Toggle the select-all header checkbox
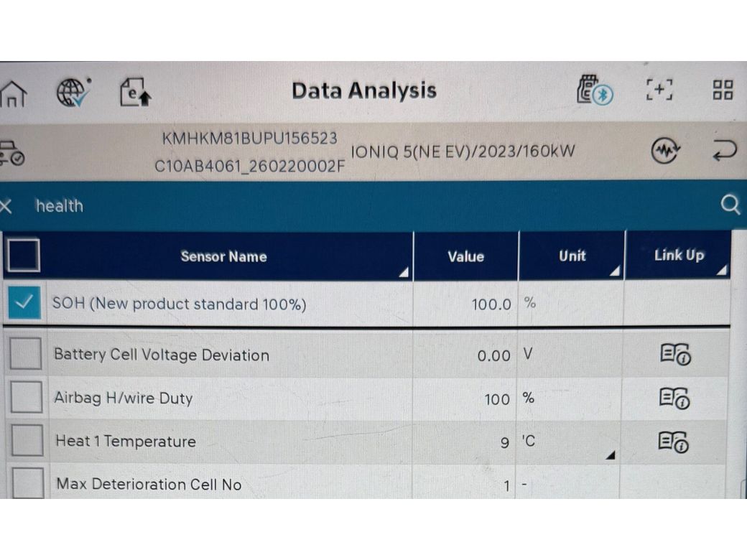Image resolution: width=747 pixels, height=560 pixels. pos(24,256)
